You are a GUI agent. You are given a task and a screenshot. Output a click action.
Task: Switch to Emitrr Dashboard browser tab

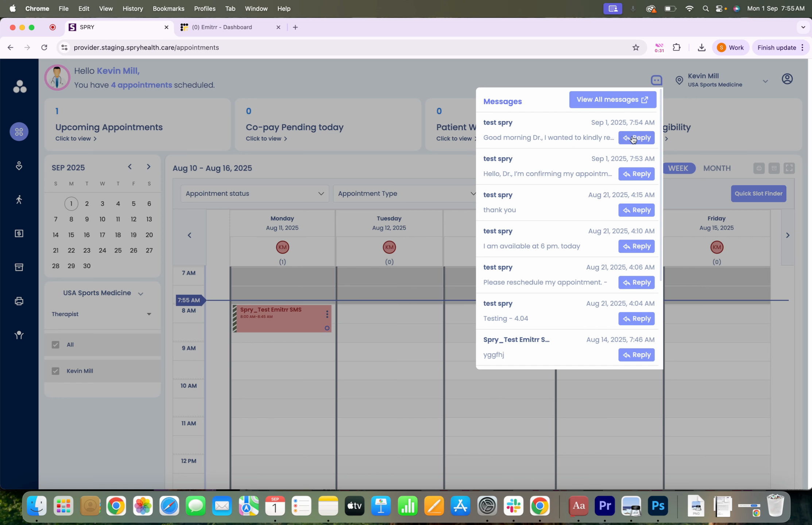pyautogui.click(x=226, y=27)
